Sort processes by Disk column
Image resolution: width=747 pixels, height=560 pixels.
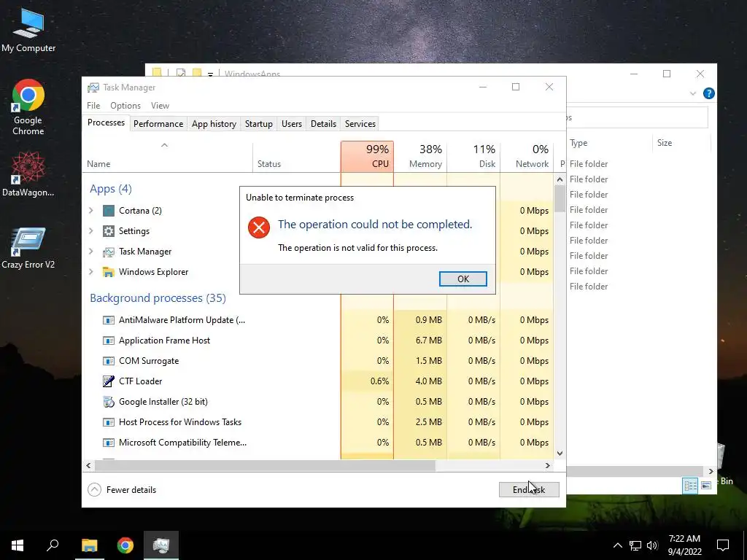click(x=473, y=156)
